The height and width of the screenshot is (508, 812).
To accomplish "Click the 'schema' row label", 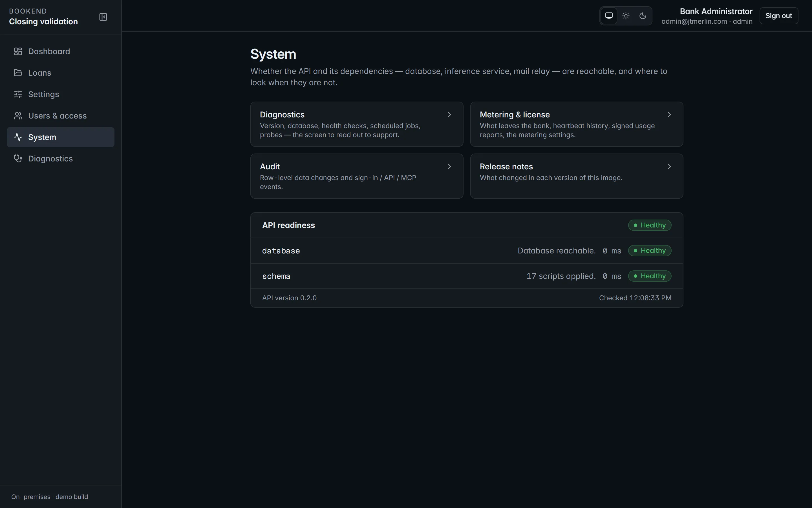I will pyautogui.click(x=276, y=276).
